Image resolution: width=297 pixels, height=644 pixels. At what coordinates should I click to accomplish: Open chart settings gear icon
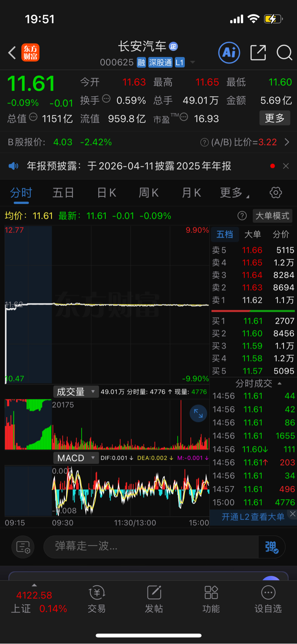pos(276,192)
